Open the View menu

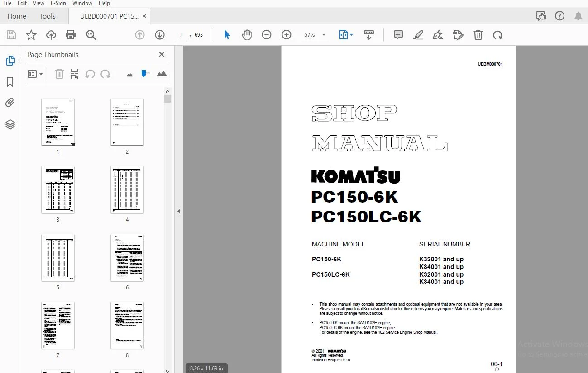point(39,3)
